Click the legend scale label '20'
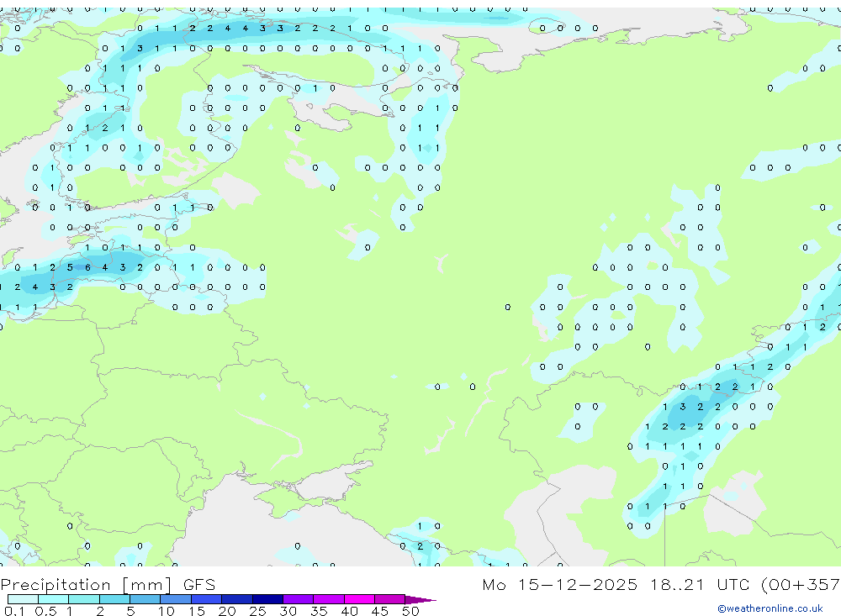This screenshot has height=616, width=841. point(227,611)
